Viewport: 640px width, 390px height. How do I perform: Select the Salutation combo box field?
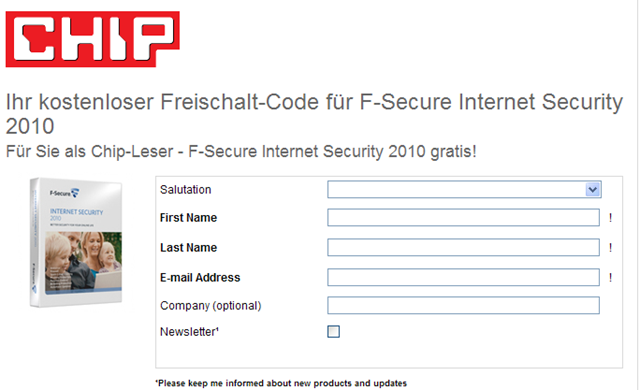[x=464, y=189]
